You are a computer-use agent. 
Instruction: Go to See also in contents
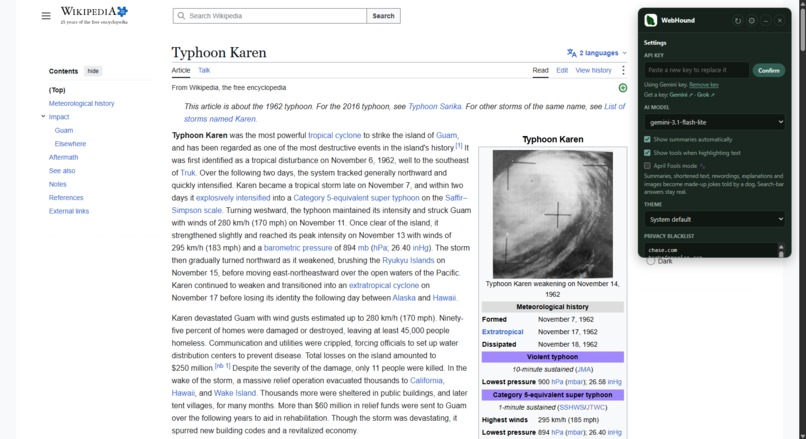tap(62, 171)
